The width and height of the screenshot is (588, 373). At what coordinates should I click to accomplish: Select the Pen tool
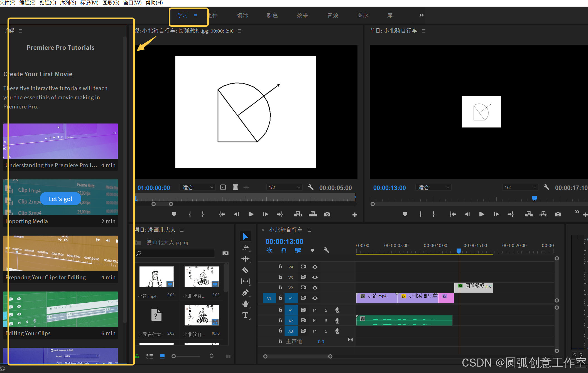click(245, 293)
